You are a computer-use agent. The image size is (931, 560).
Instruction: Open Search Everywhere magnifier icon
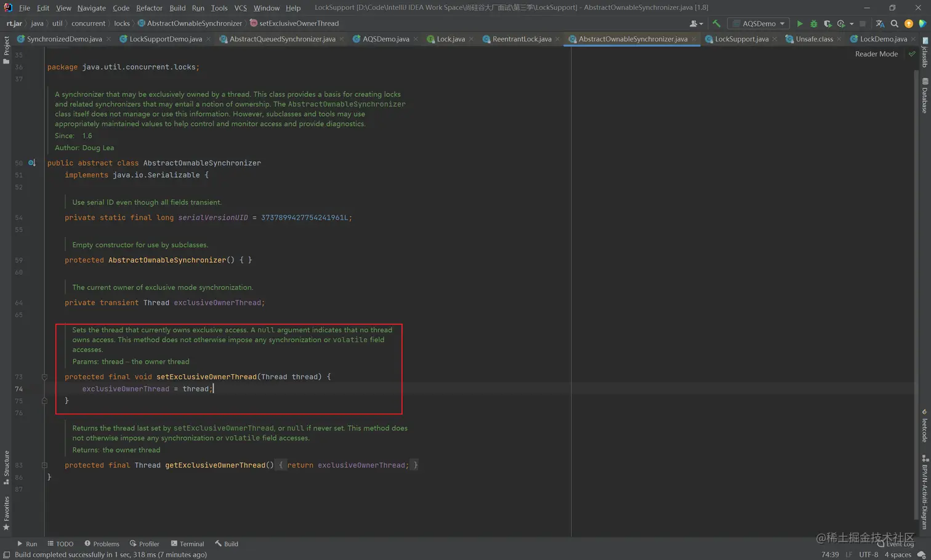click(895, 23)
